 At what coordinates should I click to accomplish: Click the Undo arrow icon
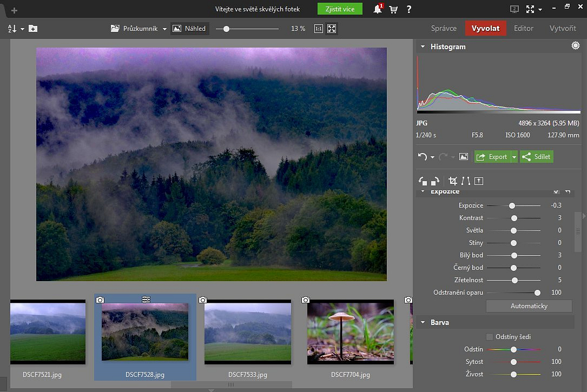(423, 157)
